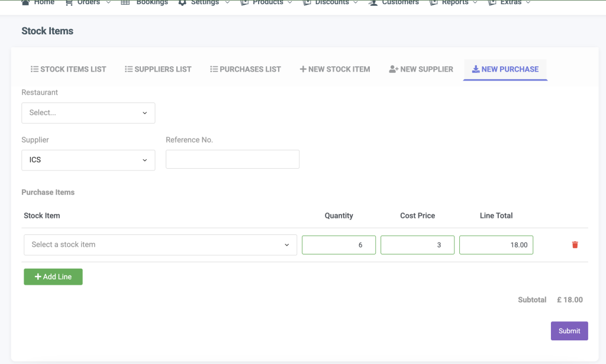This screenshot has height=364, width=606.
Task: Go to Suppliers List tab
Action: pos(158,69)
